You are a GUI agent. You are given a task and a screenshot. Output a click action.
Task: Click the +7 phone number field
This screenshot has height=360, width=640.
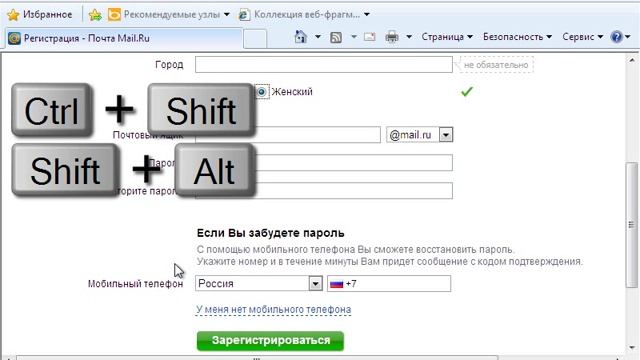(x=389, y=283)
